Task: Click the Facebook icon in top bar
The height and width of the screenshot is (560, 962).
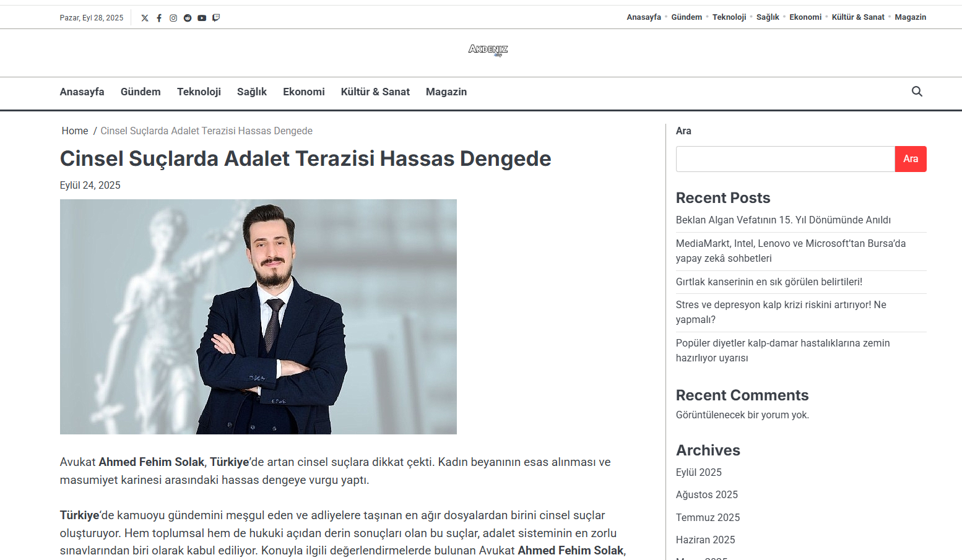Action: click(159, 18)
